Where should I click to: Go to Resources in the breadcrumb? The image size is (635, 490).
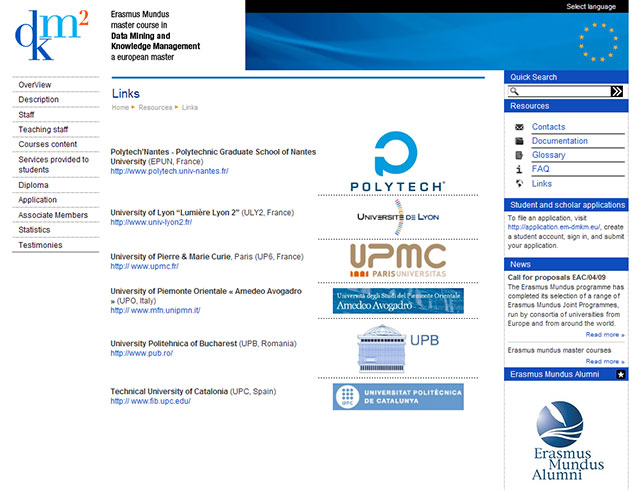coord(155,107)
